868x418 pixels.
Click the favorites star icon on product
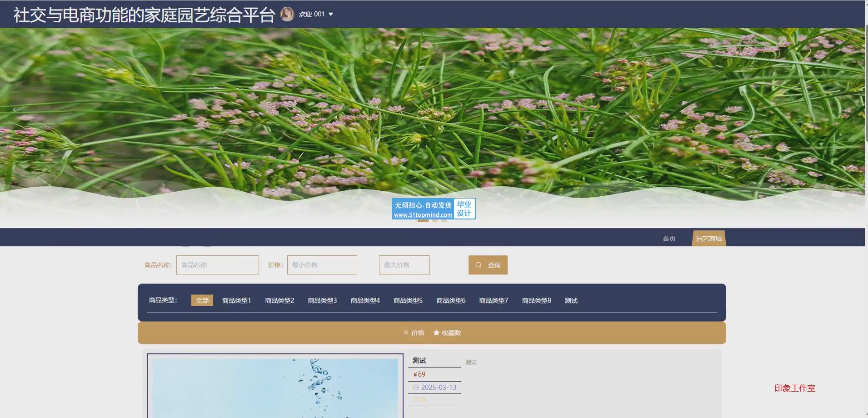click(415, 400)
